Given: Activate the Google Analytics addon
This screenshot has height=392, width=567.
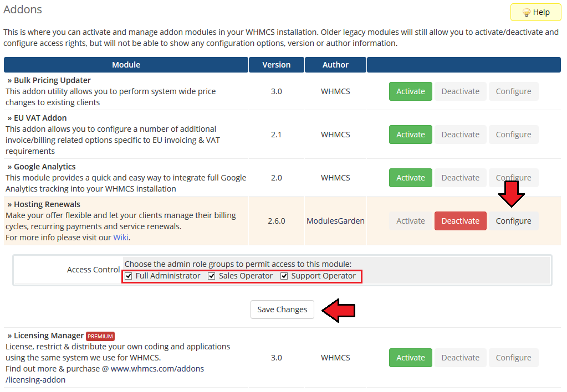Looking at the screenshot, I should coord(411,178).
